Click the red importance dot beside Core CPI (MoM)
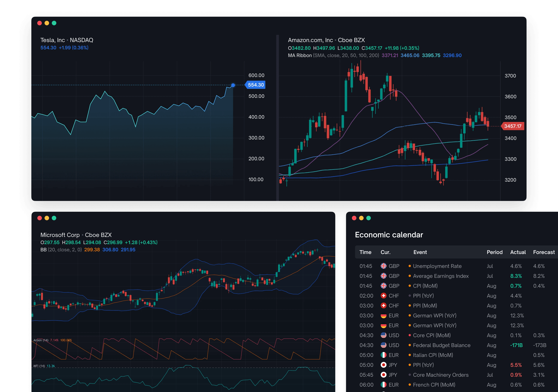 pyautogui.click(x=410, y=335)
